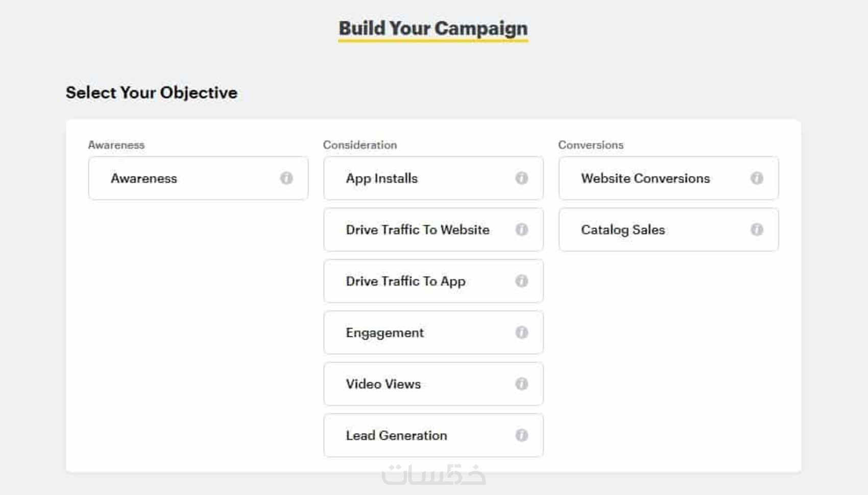Click info icon next to Drive Traffic To App
868x495 pixels.
[521, 281]
